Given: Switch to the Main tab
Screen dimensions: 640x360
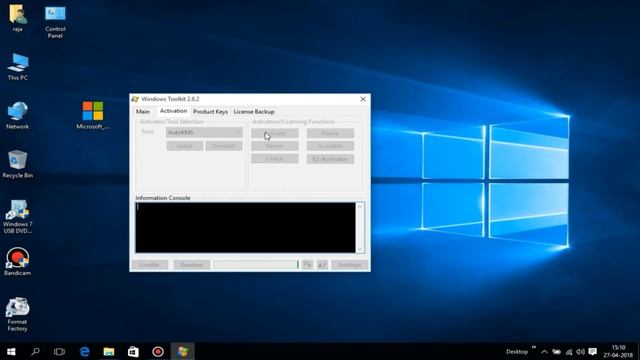Looking at the screenshot, I should tap(143, 111).
